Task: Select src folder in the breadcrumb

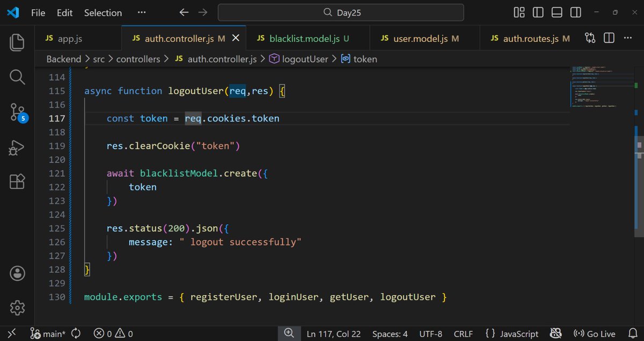Action: click(99, 59)
